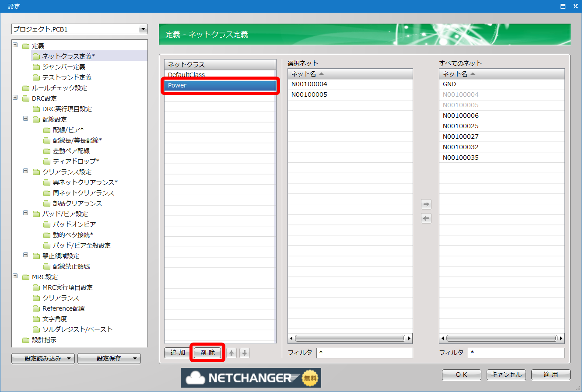Collapse the MRC設定 tree node
Viewport: 582px width, 392px height.
click(x=15, y=276)
